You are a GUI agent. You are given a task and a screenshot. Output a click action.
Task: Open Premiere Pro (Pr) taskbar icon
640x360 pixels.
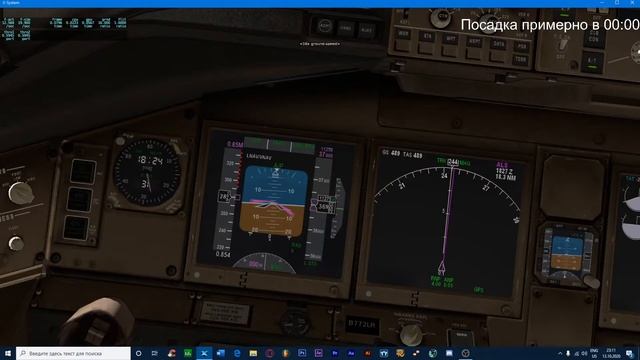[335, 353]
